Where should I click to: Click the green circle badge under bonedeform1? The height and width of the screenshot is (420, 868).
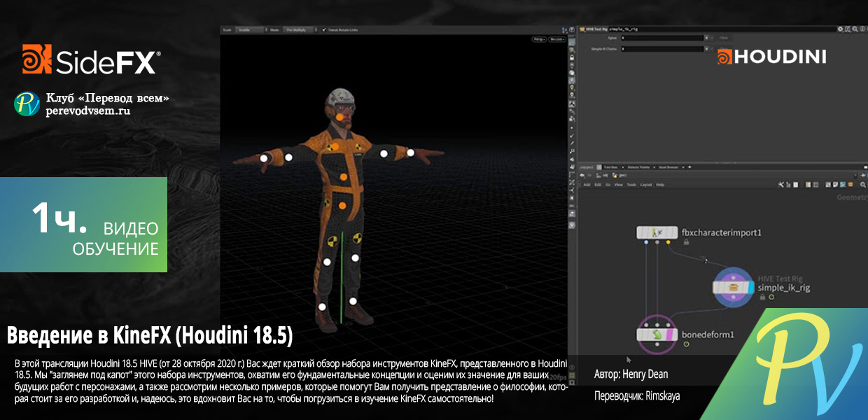tap(687, 344)
